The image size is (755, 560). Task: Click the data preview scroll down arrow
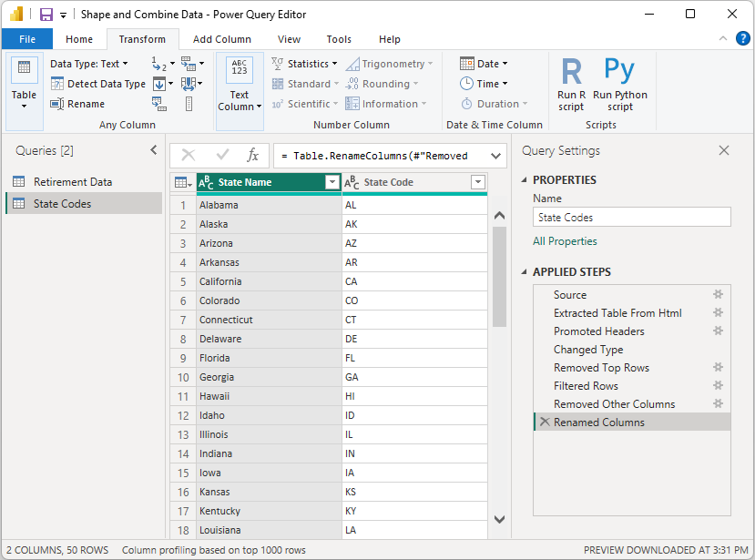(x=500, y=519)
